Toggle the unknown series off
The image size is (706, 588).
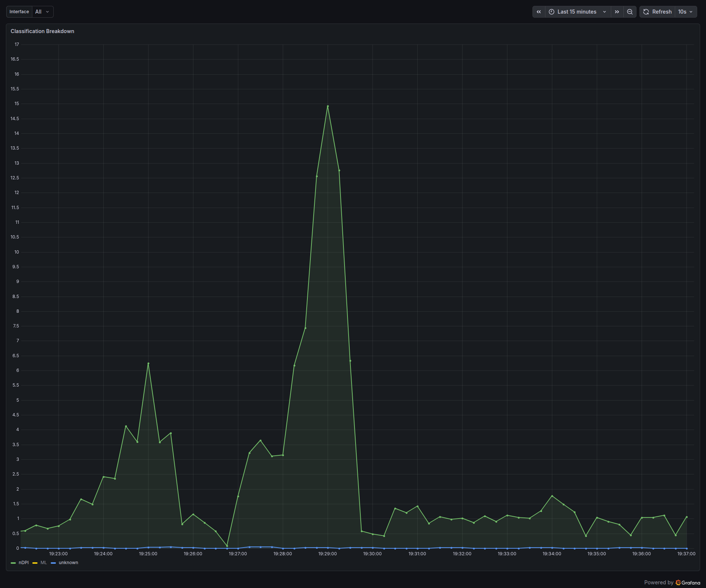pos(69,563)
